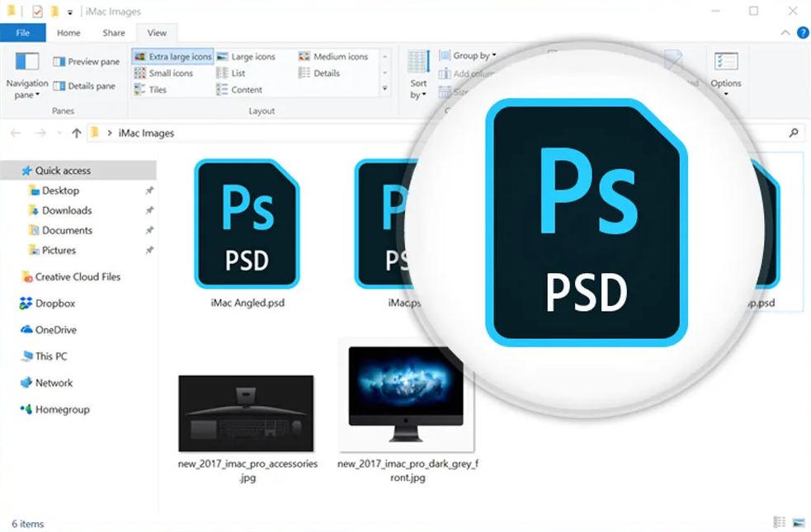Image resolution: width=811 pixels, height=532 pixels.
Task: Toggle the Preview pane
Action: [87, 62]
